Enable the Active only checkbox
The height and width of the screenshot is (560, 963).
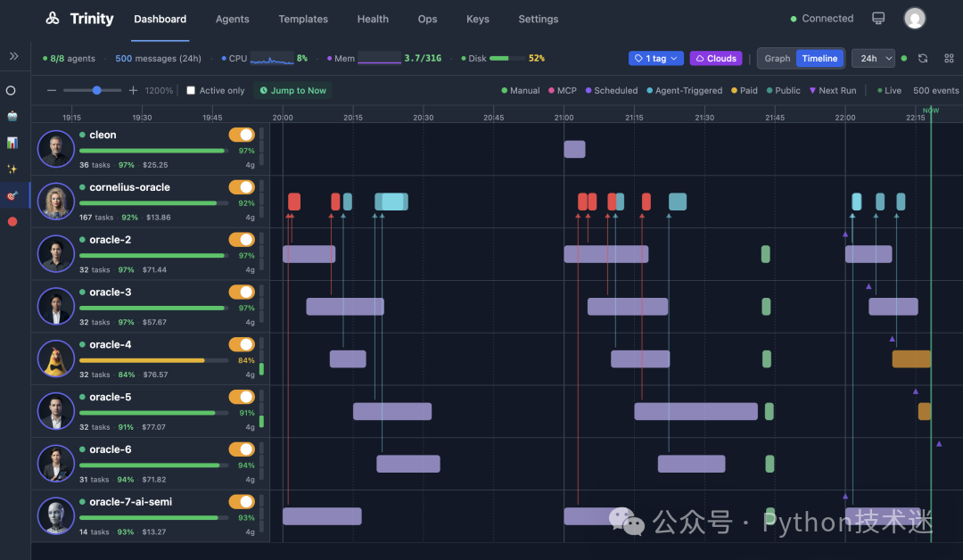tap(191, 90)
